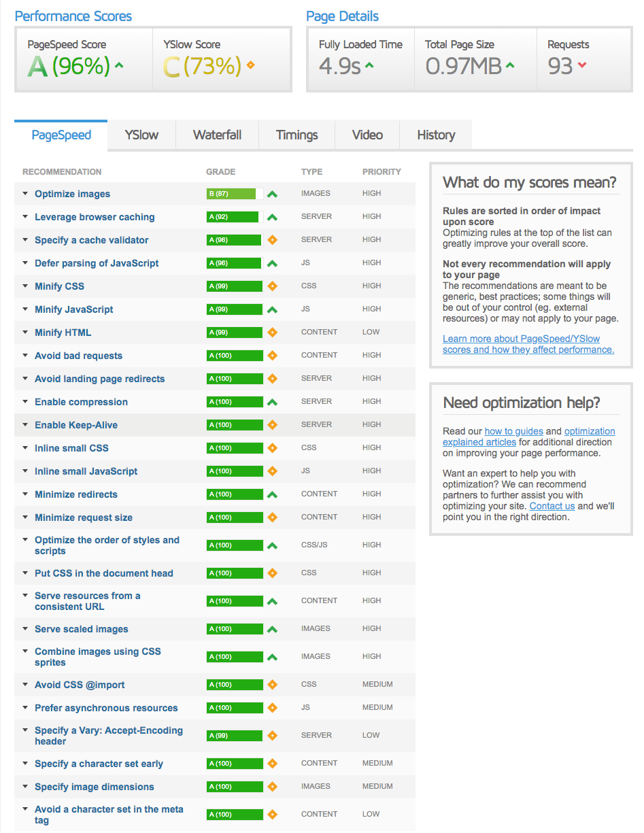Click orange diamond icon in Avoid landing page redirects row
The image size is (644, 833).
click(x=272, y=379)
